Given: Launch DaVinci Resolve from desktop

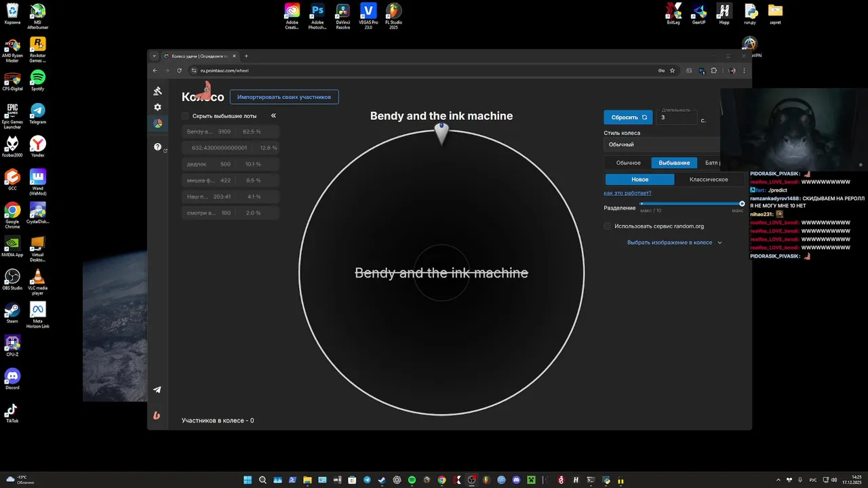Looking at the screenshot, I should coord(343,16).
